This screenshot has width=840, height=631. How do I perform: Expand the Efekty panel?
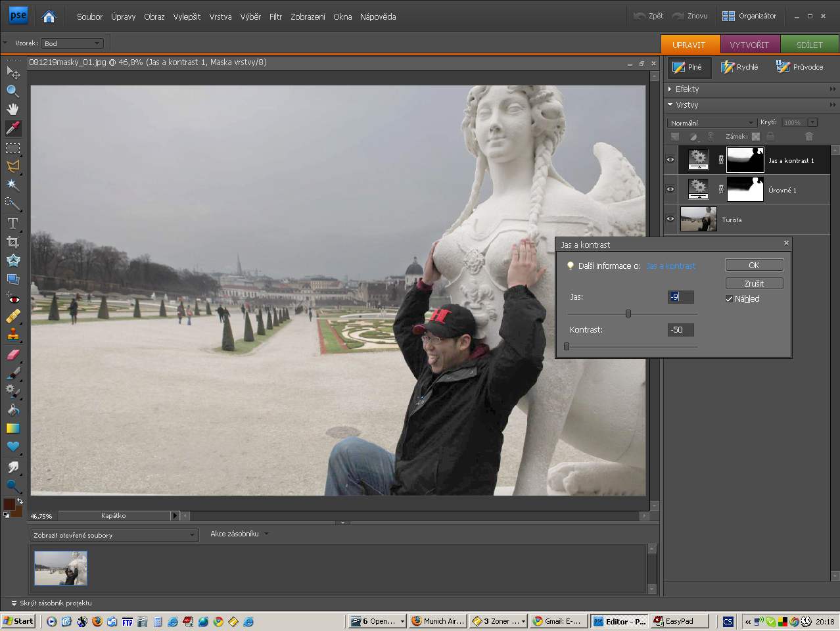(x=687, y=89)
